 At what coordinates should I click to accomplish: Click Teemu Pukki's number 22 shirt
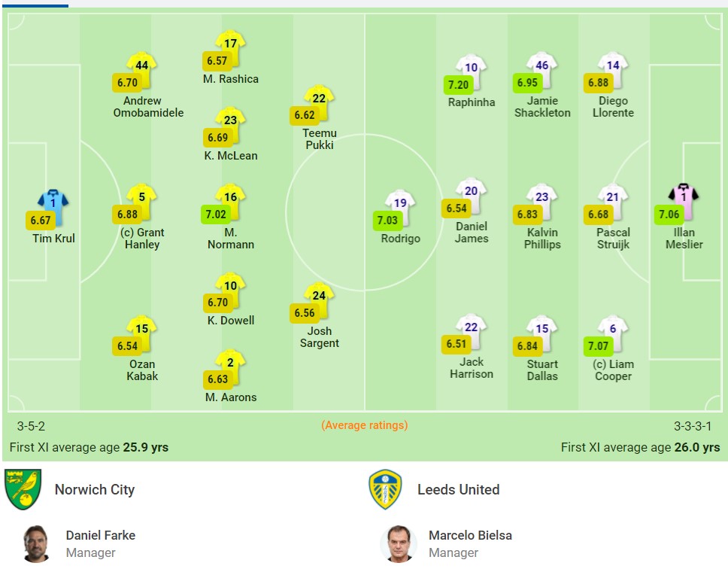(319, 100)
